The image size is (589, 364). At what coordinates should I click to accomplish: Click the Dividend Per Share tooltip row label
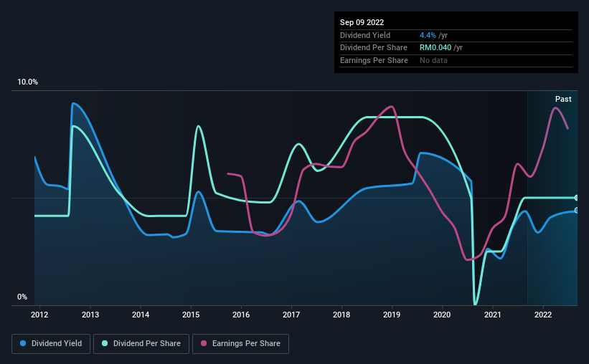tap(373, 48)
